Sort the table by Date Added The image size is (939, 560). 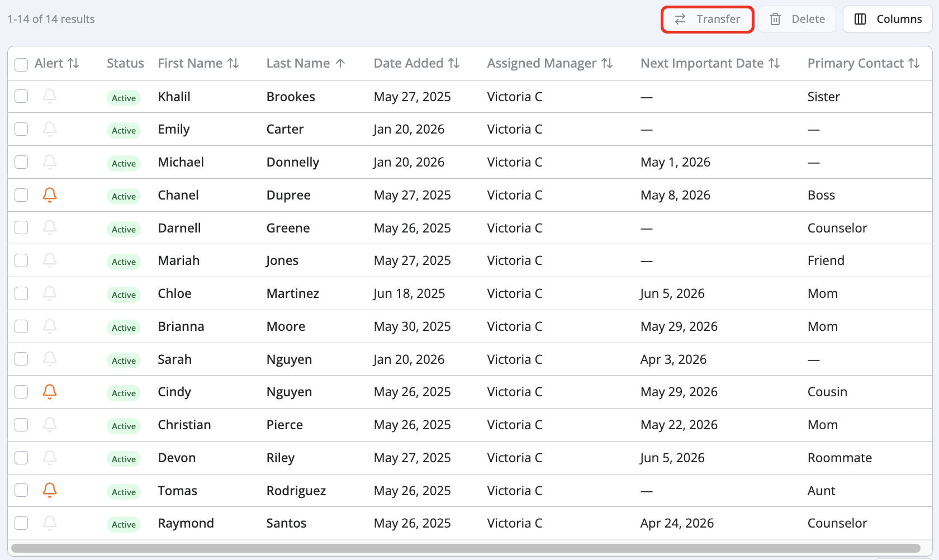point(454,64)
